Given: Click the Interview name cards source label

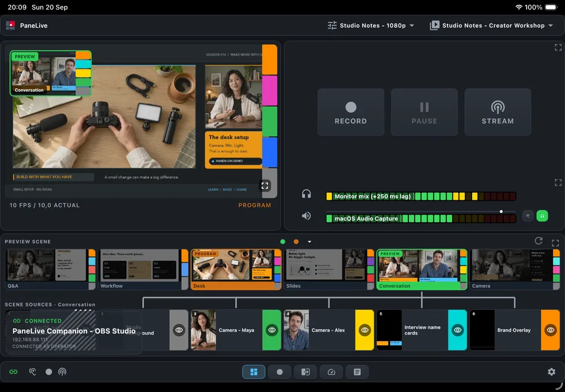Looking at the screenshot, I should (x=422, y=330).
